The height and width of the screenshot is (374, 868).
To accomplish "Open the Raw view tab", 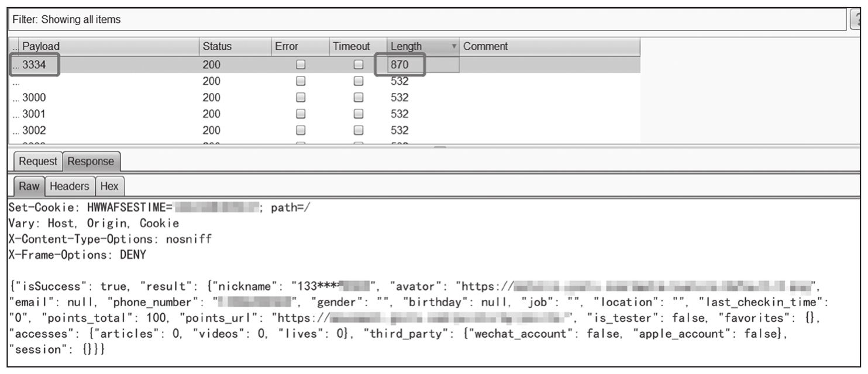I will click(29, 186).
